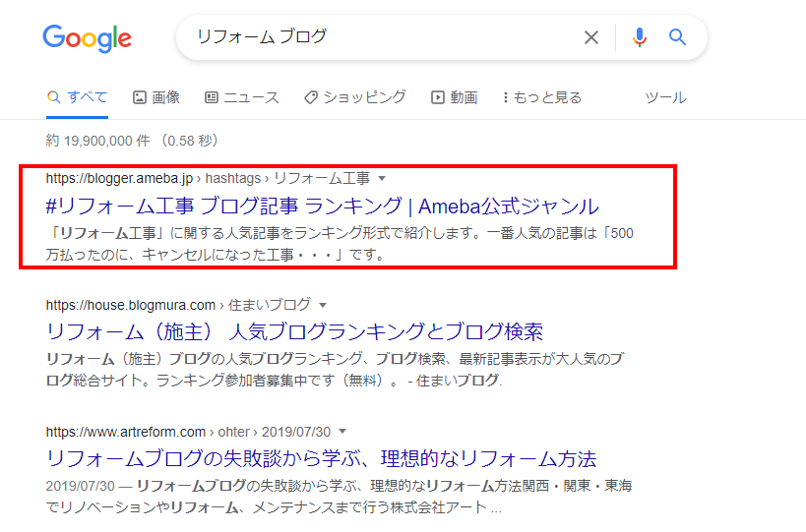The width and height of the screenshot is (806, 532).
Task: Expand dropdown arrow next to artreform.com URL
Action: click(x=342, y=432)
